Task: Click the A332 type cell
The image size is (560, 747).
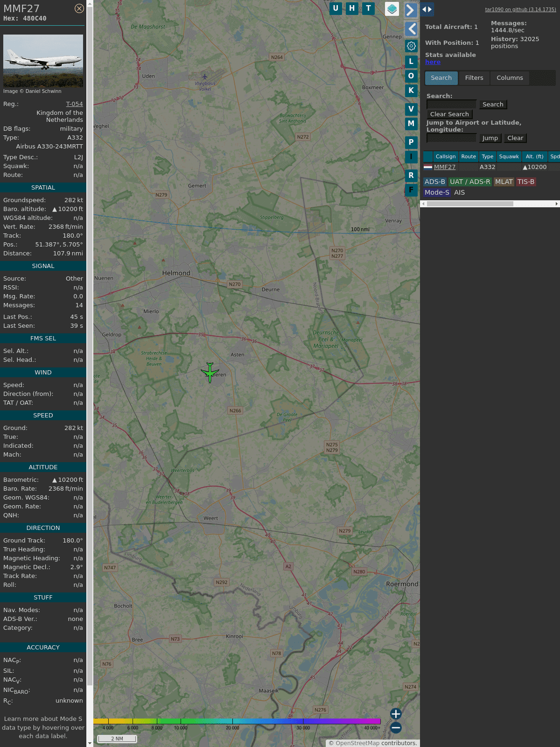Action: (488, 167)
